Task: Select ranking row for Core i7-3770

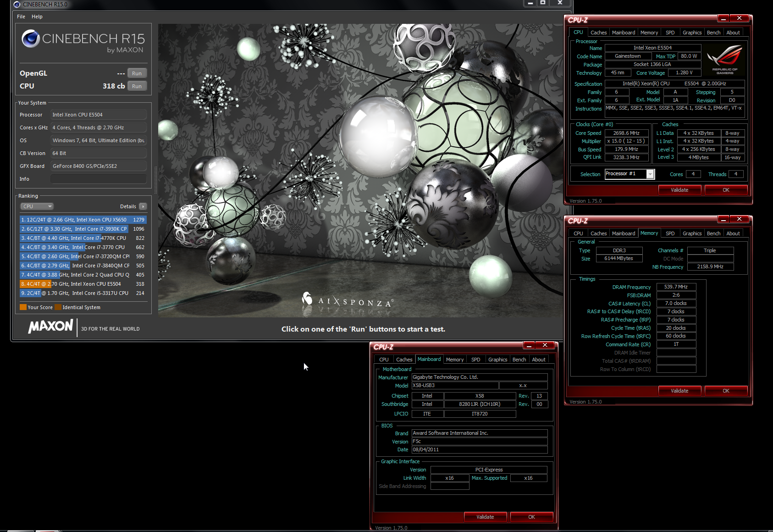Action: tap(83, 247)
